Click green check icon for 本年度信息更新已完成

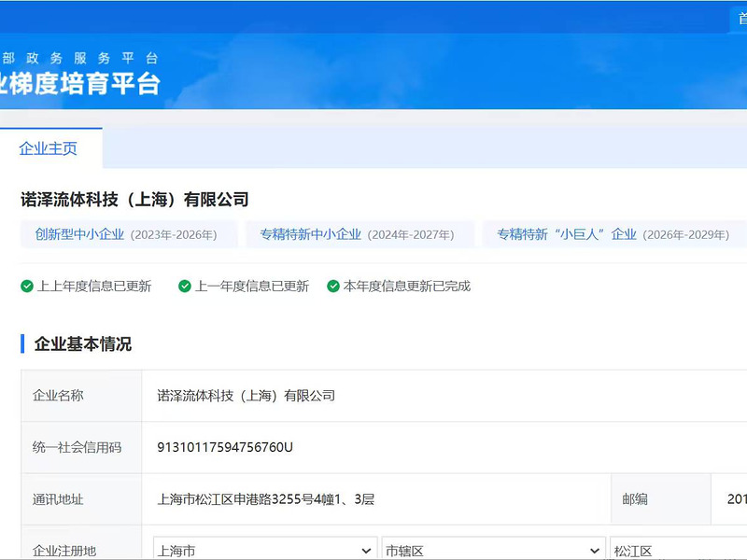click(x=333, y=287)
